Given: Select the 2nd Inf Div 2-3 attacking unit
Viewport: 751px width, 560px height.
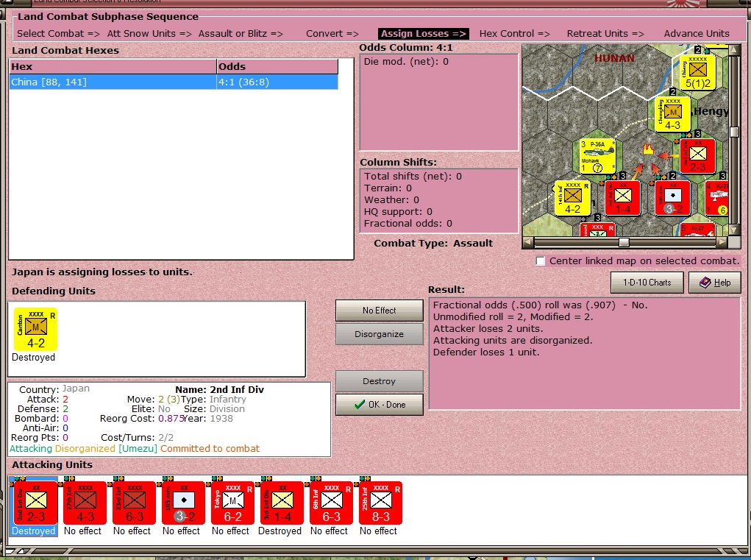Looking at the screenshot, I should (35, 503).
